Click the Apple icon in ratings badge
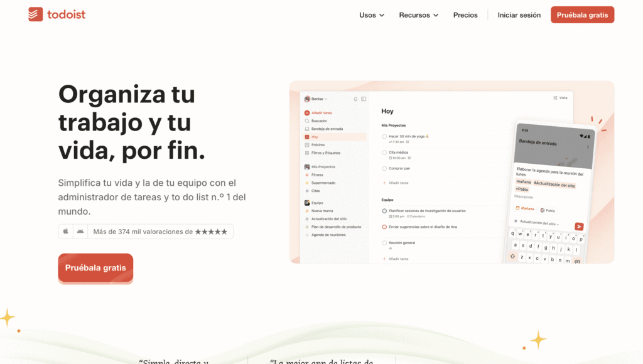Image resolution: width=643 pixels, height=364 pixels. tap(65, 232)
